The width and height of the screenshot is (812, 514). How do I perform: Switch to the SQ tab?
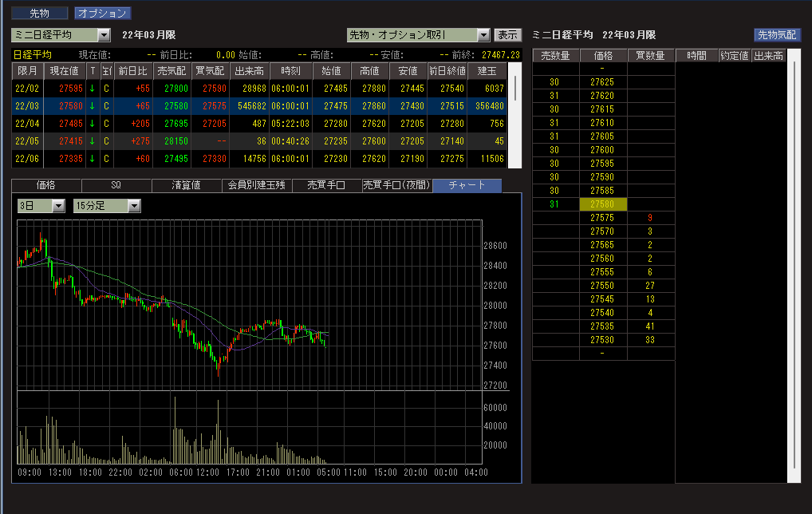[116, 185]
